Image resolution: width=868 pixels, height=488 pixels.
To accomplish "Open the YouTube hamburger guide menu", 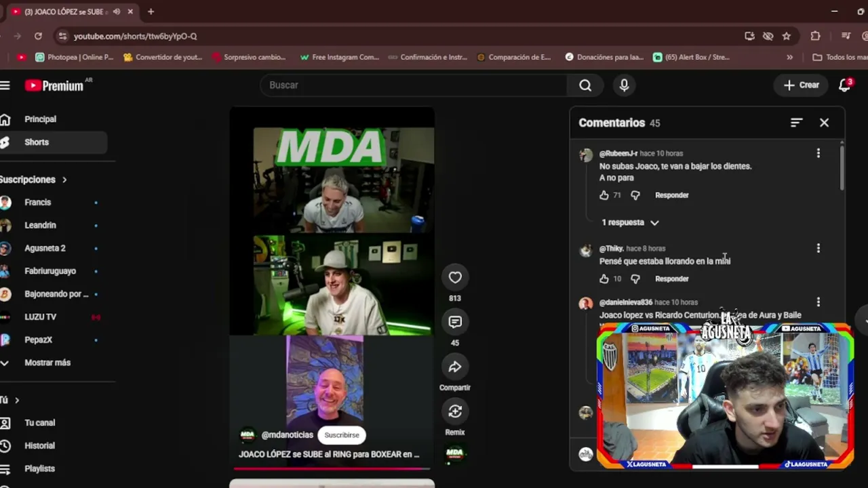I will pos(5,85).
